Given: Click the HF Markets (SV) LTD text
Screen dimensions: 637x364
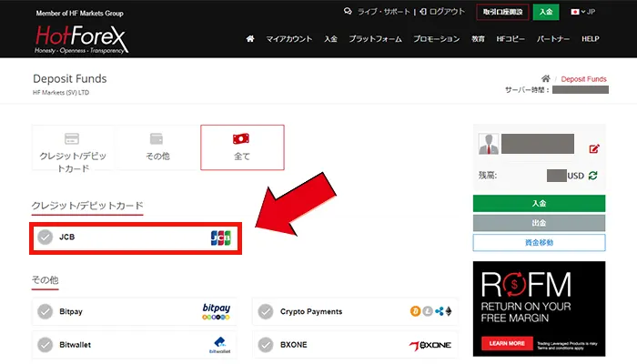Looking at the screenshot, I should 61,92.
